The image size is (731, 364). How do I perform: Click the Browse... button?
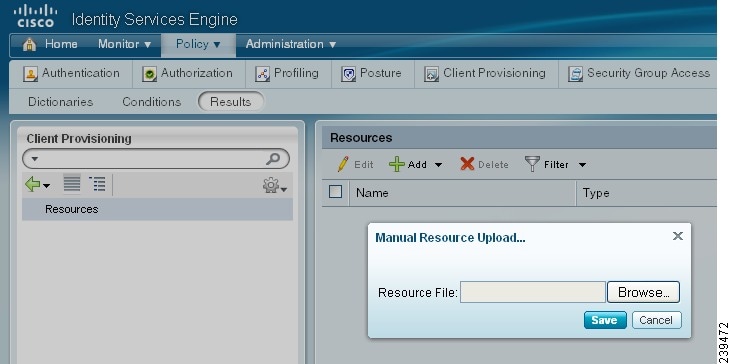coord(643,292)
